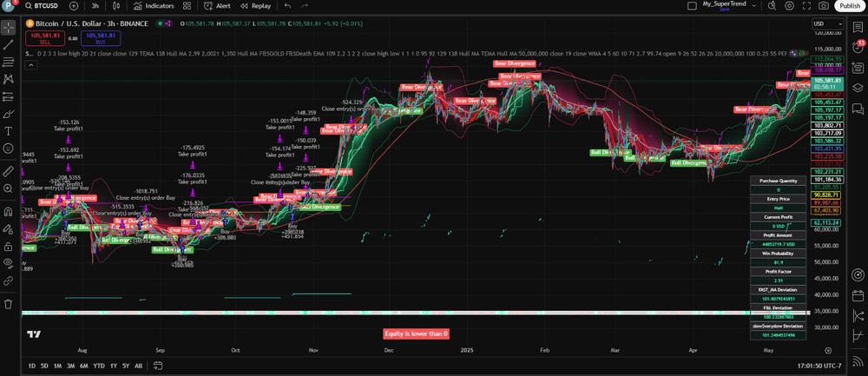Select the text annotation tool

9,131
